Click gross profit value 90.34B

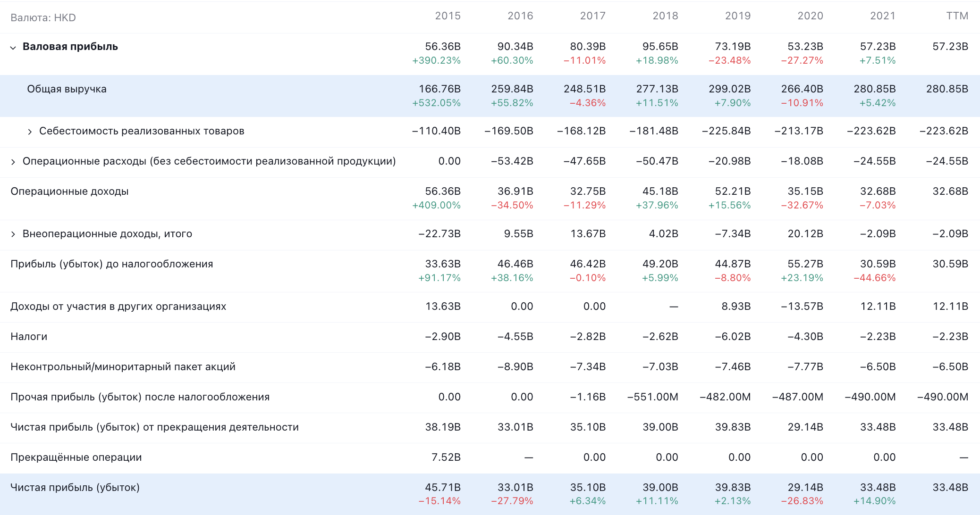click(515, 47)
